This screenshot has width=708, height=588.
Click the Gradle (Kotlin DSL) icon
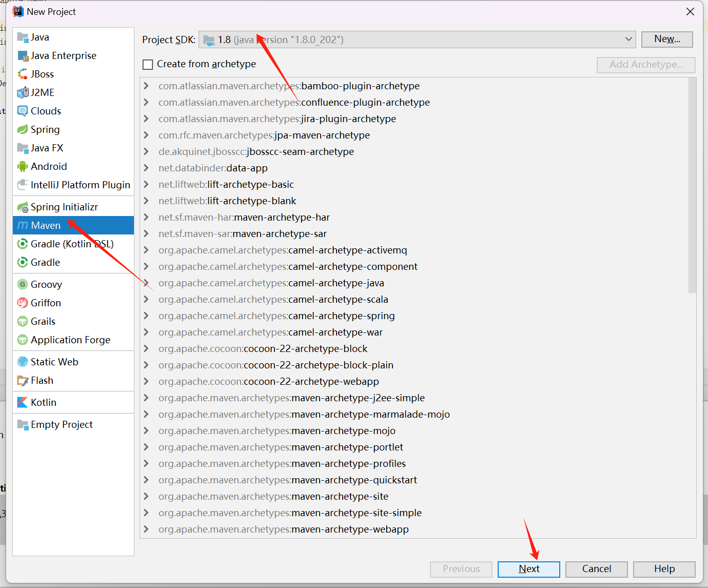coord(23,244)
